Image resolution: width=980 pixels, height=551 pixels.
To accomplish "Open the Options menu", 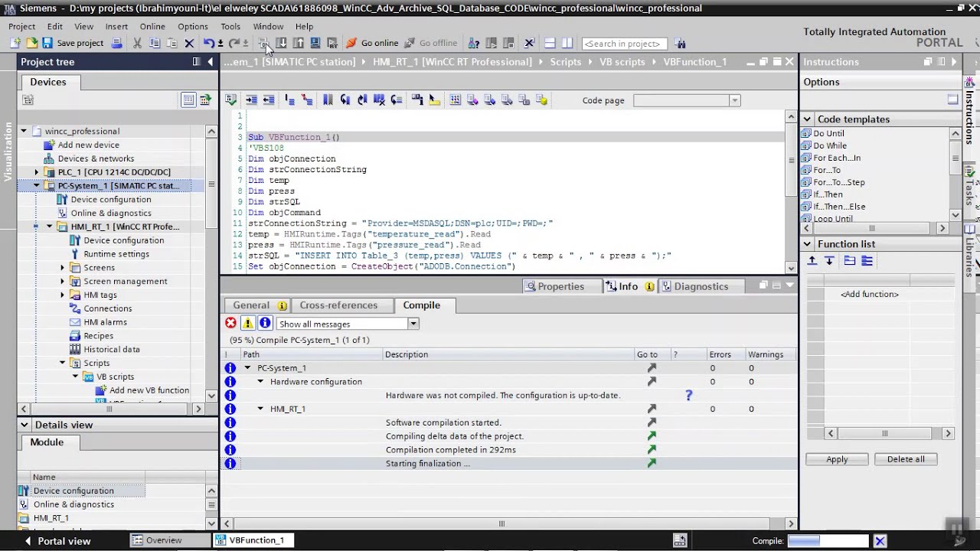I will 193,26.
